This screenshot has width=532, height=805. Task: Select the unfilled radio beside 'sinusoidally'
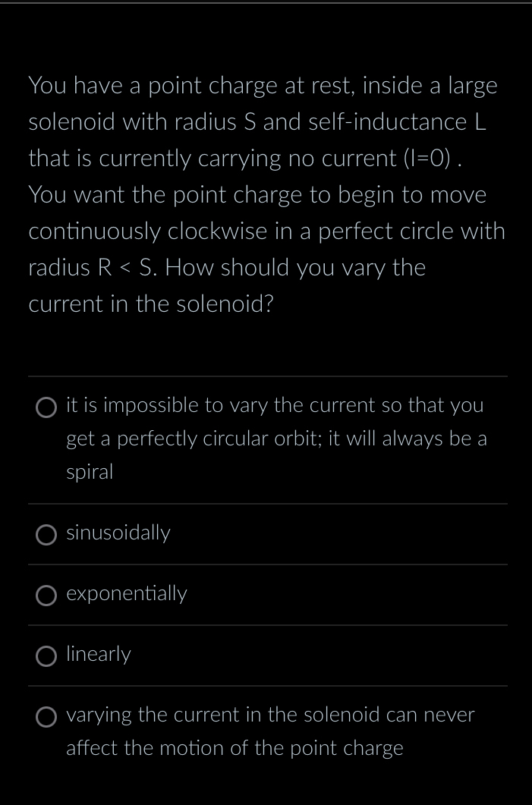tap(46, 534)
